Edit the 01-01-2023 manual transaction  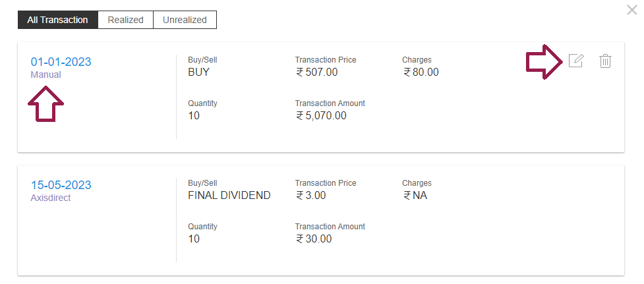point(576,61)
